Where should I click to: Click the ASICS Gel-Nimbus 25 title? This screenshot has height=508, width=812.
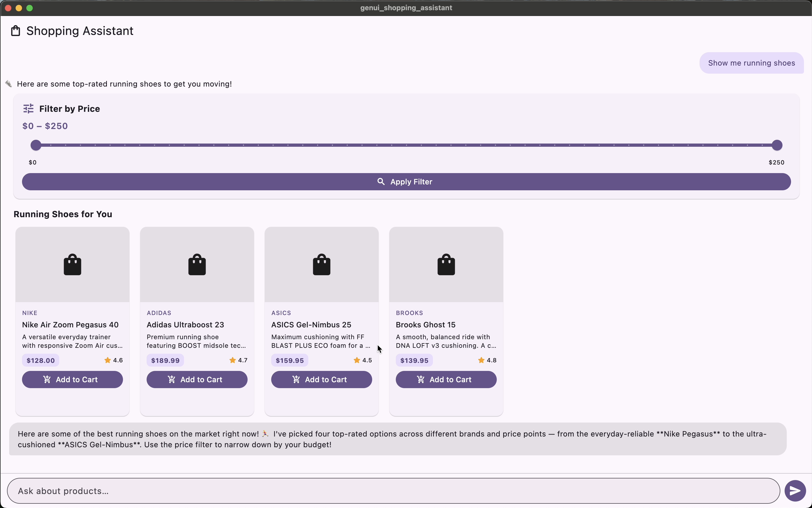tap(311, 325)
